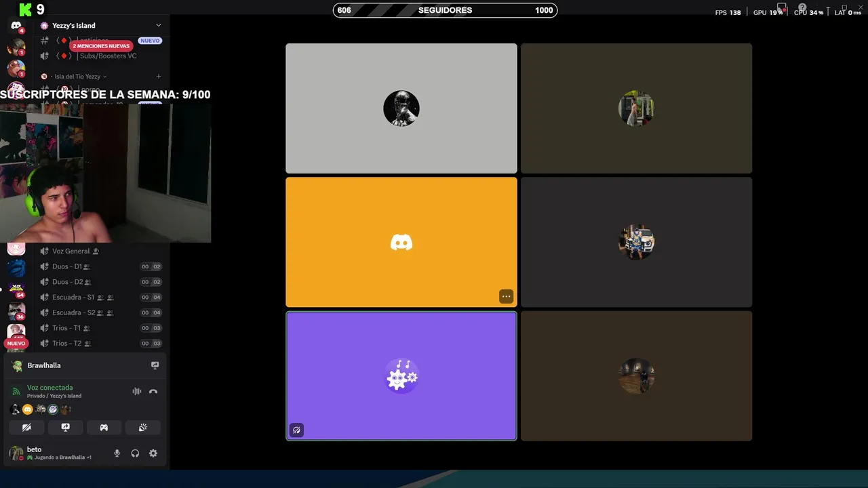Open the cow avatar server with 1 badge

[16, 68]
